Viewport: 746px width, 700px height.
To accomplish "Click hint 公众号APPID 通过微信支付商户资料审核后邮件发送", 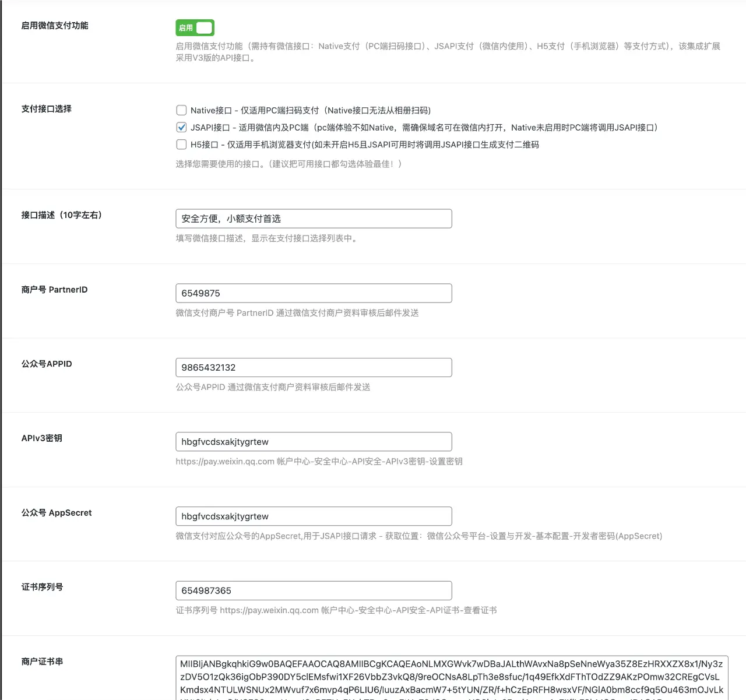I will (273, 387).
